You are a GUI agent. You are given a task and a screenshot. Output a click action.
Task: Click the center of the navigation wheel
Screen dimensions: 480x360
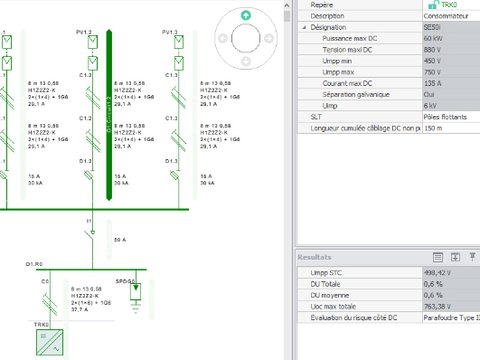coord(246,38)
